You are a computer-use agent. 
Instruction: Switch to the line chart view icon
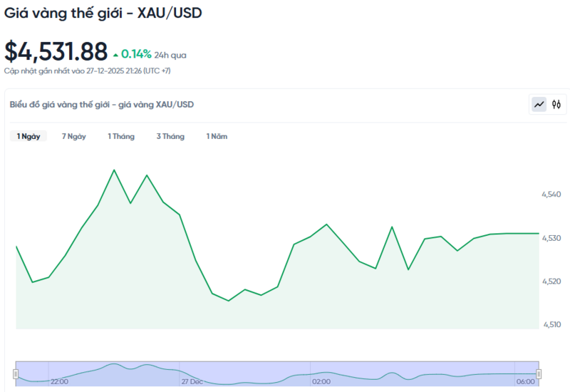point(539,105)
